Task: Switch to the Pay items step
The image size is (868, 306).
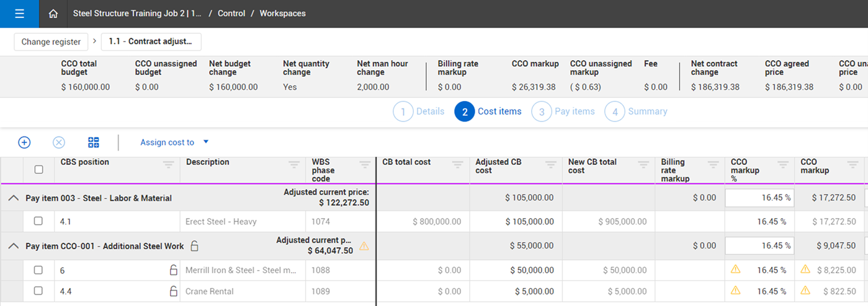Action: [563, 111]
